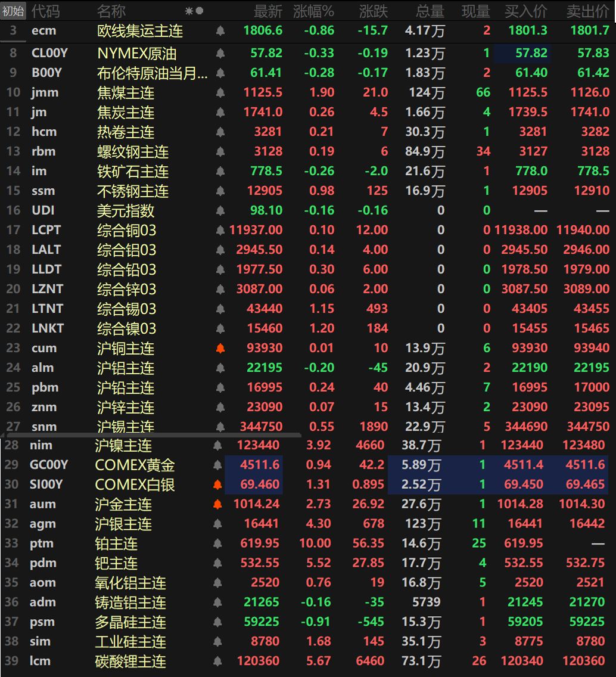Select the 初始 tab in header
Image resolution: width=616 pixels, height=677 pixels.
click(x=13, y=11)
